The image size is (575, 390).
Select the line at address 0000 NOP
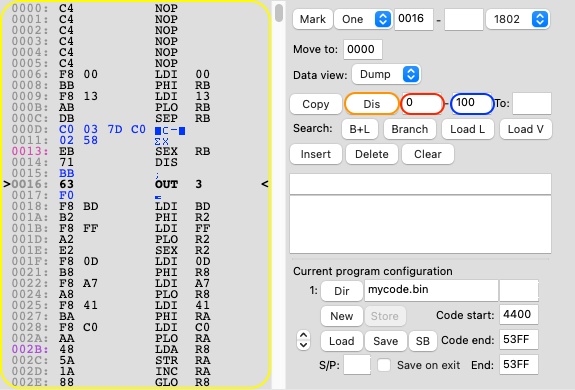(x=136, y=8)
